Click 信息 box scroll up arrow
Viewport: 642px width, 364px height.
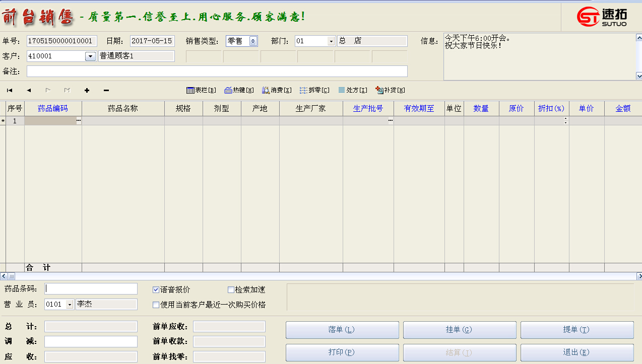point(638,37)
